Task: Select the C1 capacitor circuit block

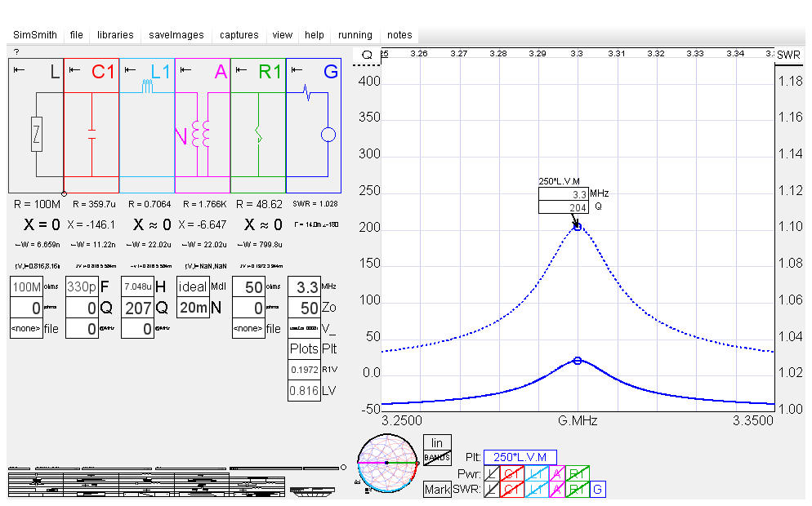Action: pos(91,126)
